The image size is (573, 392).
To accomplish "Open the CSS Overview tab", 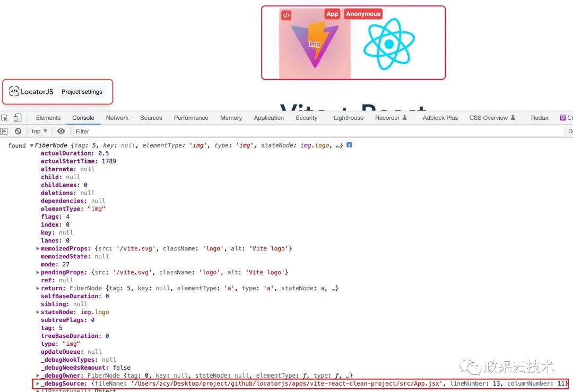I will pyautogui.click(x=492, y=118).
